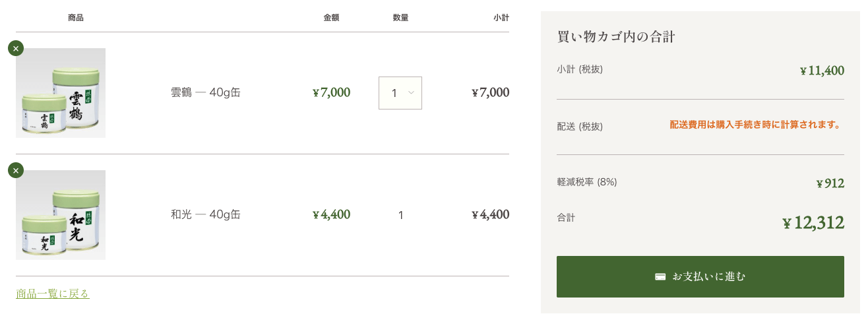
Task: Proceed to payment with お支払いに進む
Action: coord(700,276)
